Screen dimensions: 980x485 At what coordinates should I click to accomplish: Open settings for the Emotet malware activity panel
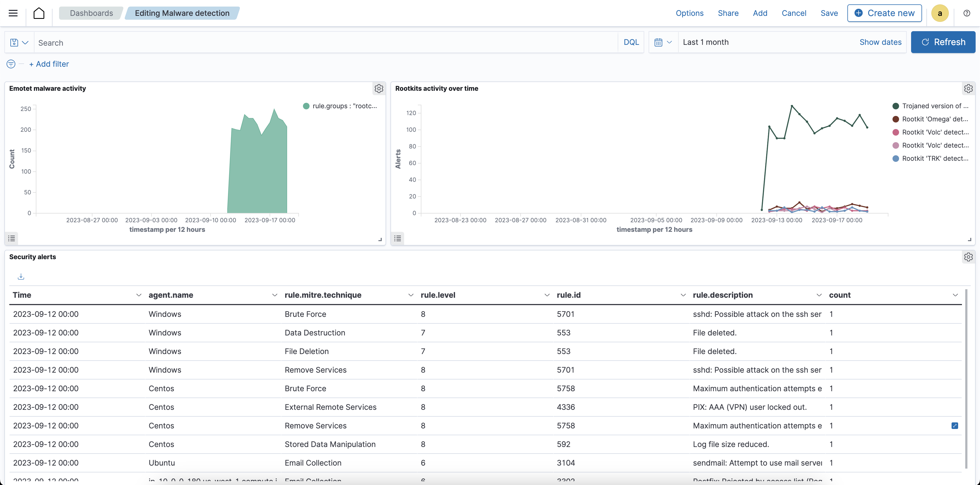379,89
